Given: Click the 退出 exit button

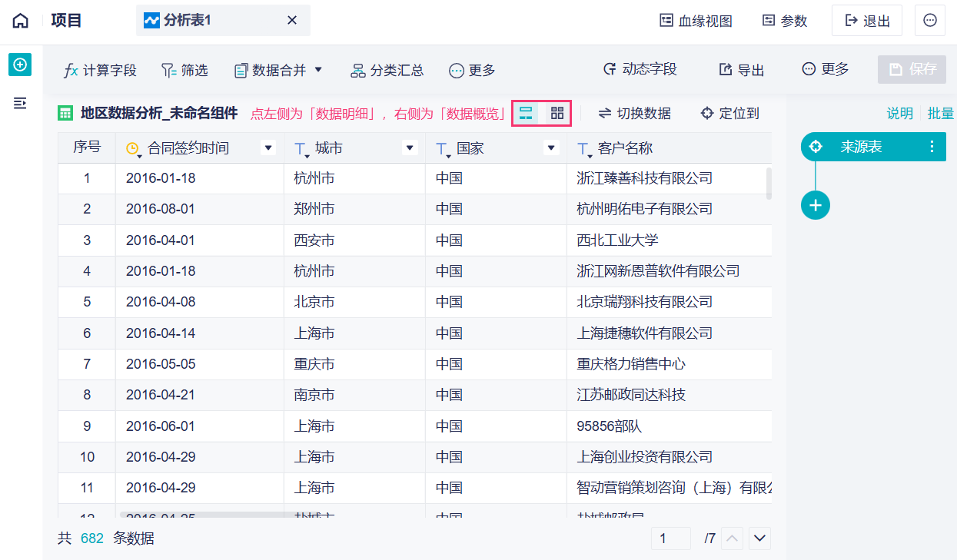Looking at the screenshot, I should point(867,21).
